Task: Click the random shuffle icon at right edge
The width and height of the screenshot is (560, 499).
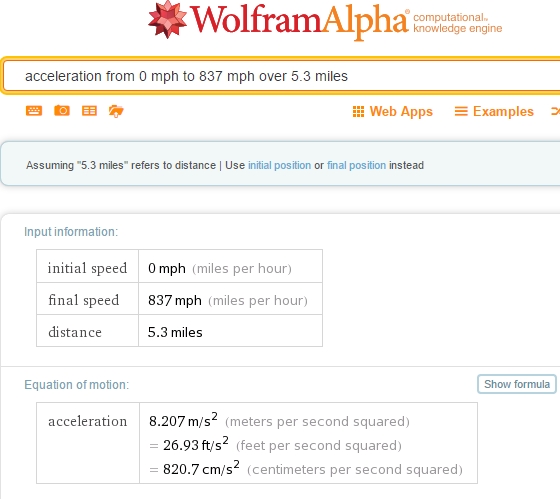Action: [x=556, y=111]
